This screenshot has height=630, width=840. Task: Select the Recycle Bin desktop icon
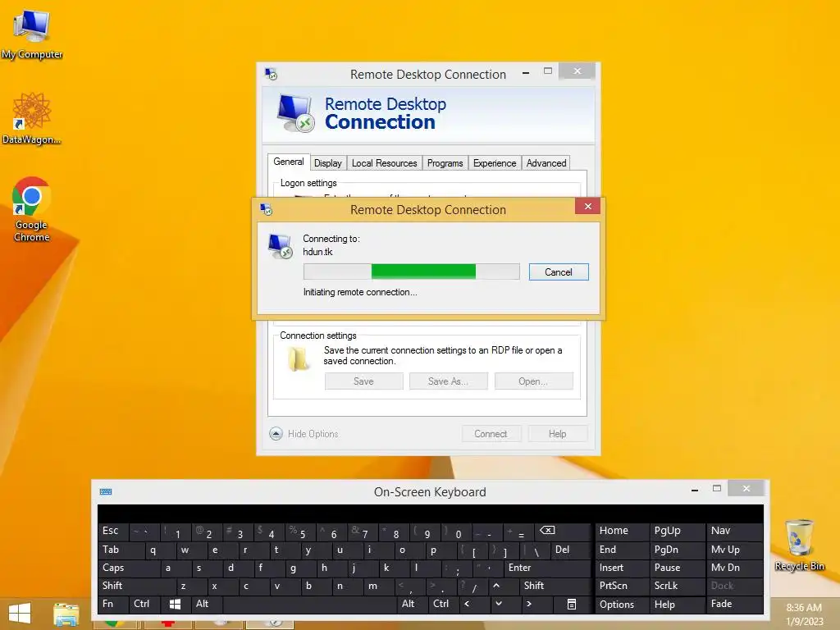[799, 545]
